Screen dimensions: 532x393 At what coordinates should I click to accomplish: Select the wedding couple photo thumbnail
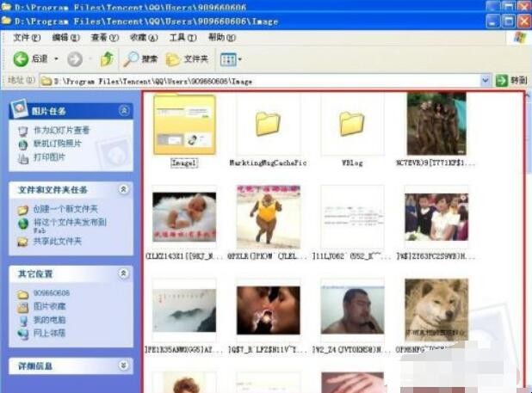436,218
